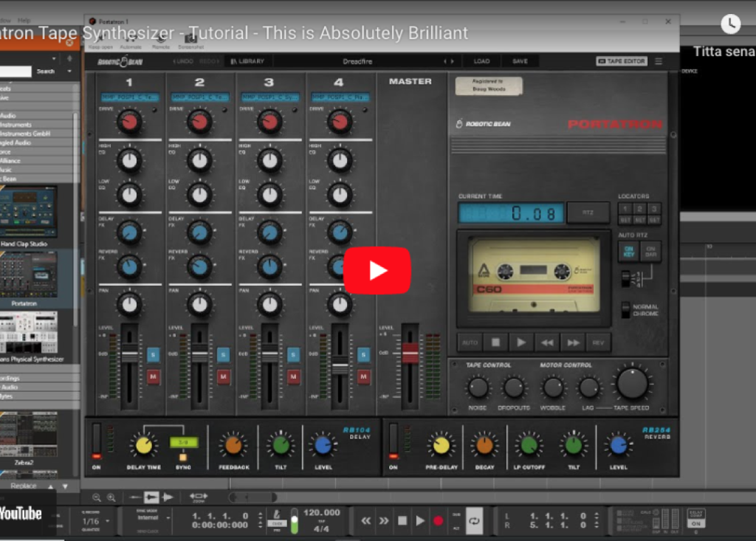Stop the Portatron tape transport
The image size is (756, 541).
pos(495,342)
